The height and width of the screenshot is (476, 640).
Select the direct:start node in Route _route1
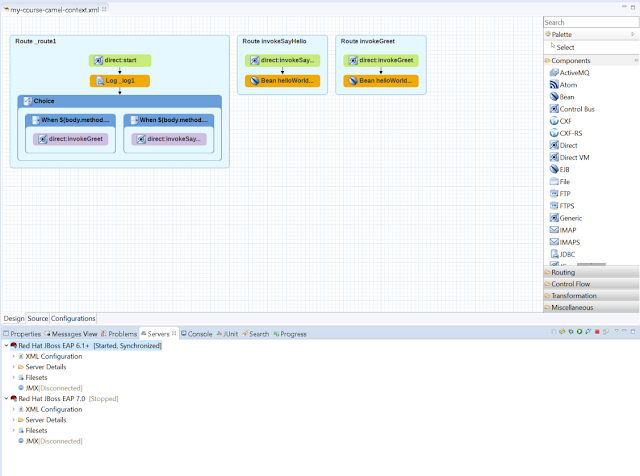point(120,60)
